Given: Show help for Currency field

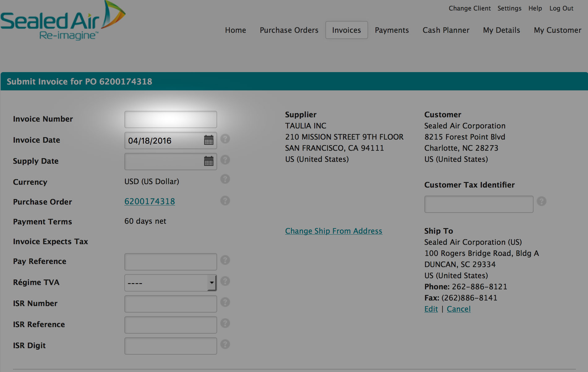Looking at the screenshot, I should [225, 179].
